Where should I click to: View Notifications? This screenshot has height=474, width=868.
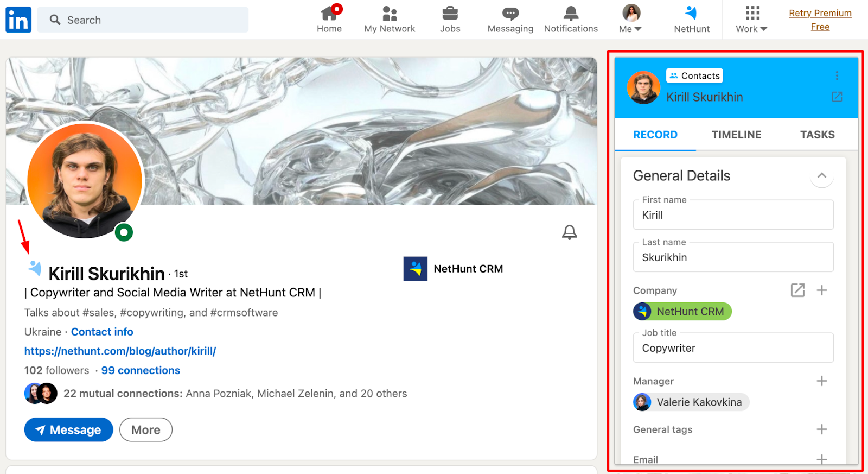pos(571,20)
